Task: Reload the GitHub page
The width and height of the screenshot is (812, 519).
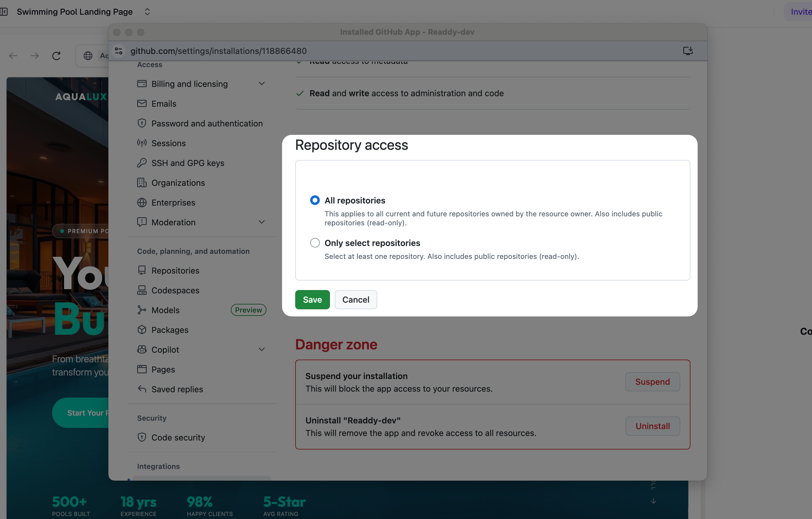Action: pos(56,55)
